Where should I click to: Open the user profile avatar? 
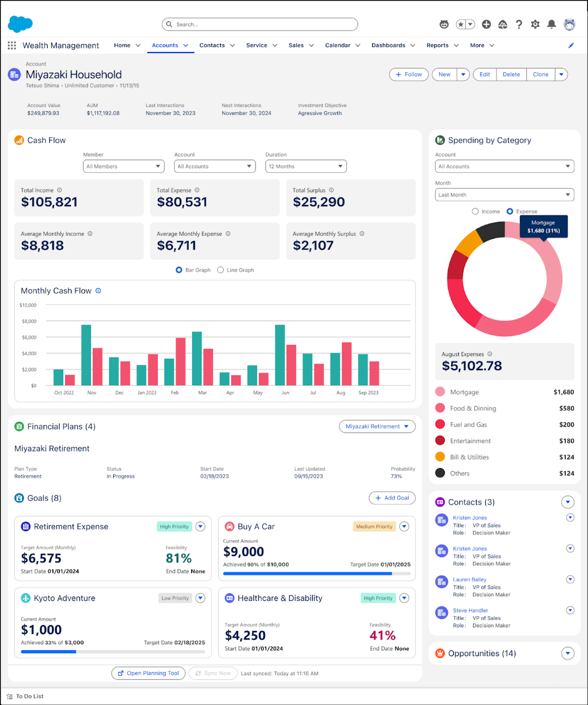coord(569,24)
